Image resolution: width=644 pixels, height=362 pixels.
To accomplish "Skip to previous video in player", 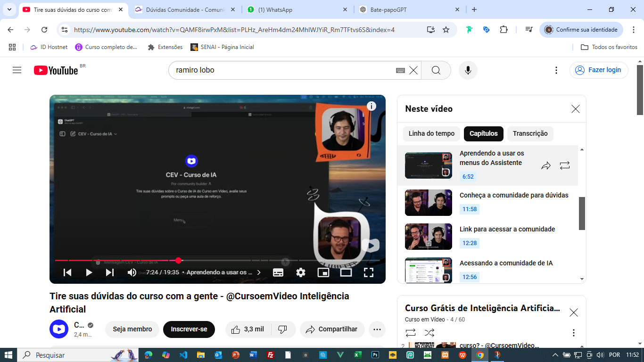I will 67,272.
